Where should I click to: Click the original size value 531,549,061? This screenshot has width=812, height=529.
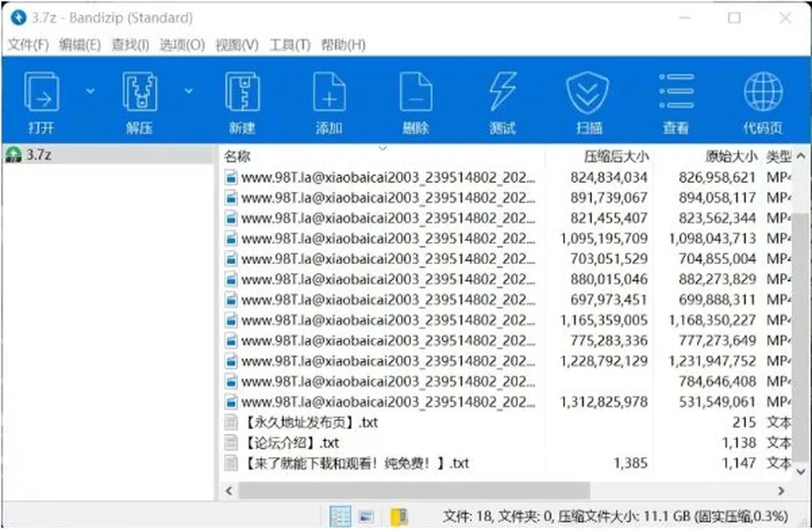coord(717,401)
